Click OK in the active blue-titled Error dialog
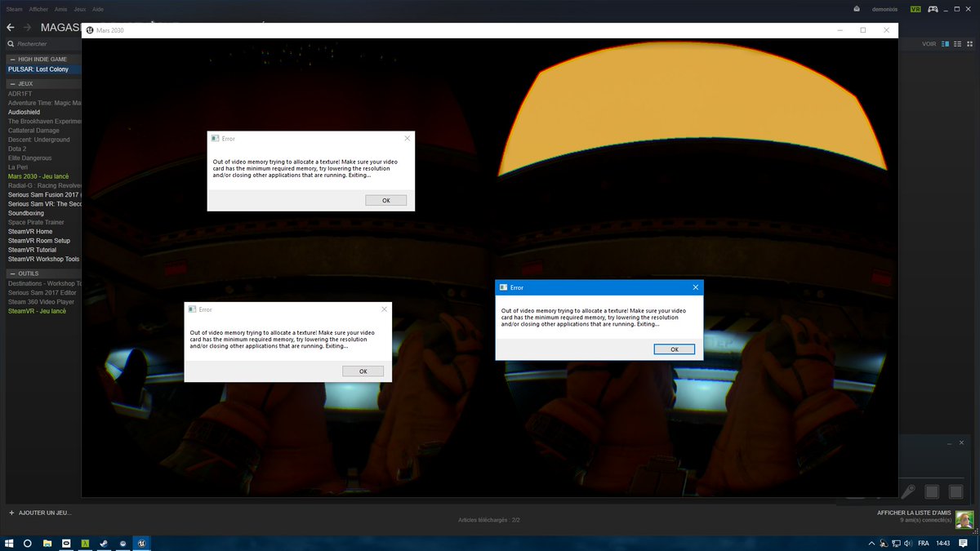This screenshot has height=551, width=980. click(675, 349)
